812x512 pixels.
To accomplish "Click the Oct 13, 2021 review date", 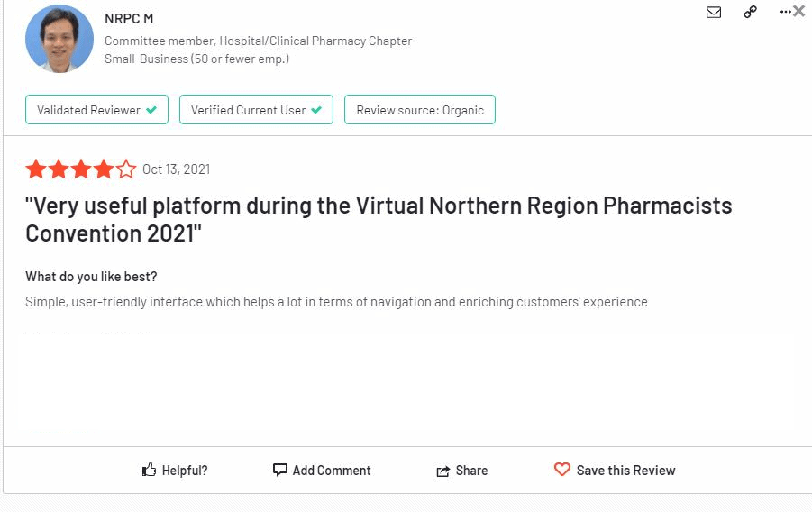I will tap(176, 169).
